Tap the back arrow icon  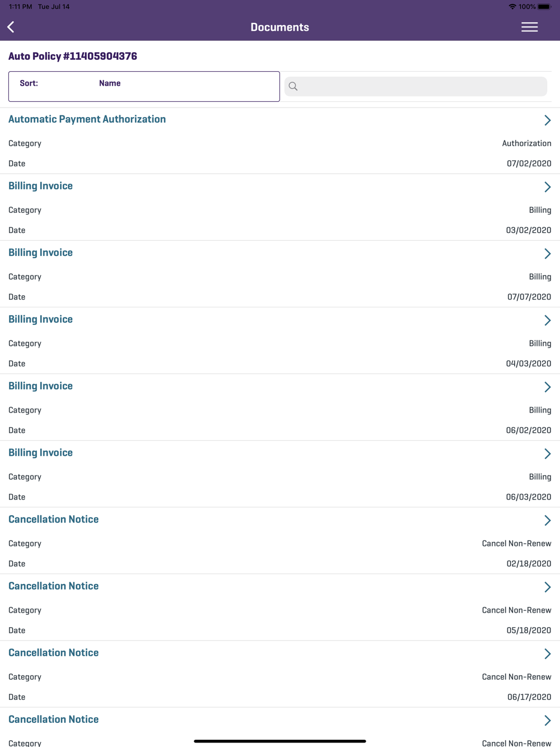click(11, 27)
